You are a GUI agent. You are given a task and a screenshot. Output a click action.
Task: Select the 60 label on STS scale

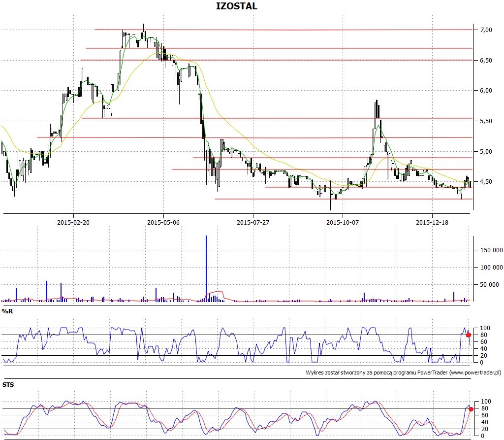[x=484, y=415]
